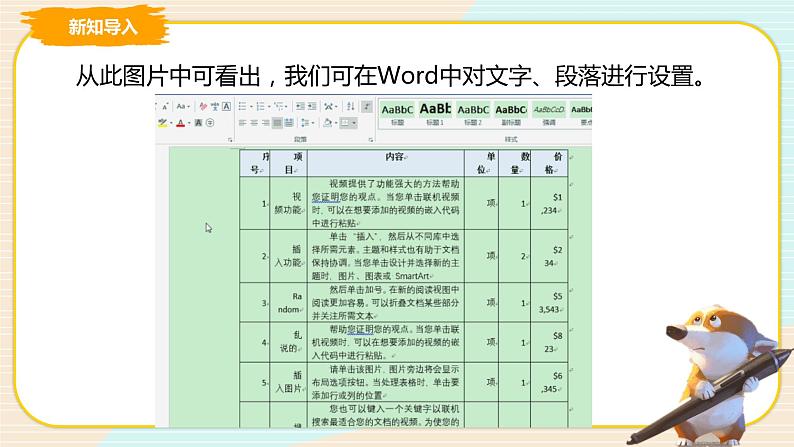Toggle Show/Hide paragraph marks
This screenshot has height=447, width=794.
coord(367,106)
